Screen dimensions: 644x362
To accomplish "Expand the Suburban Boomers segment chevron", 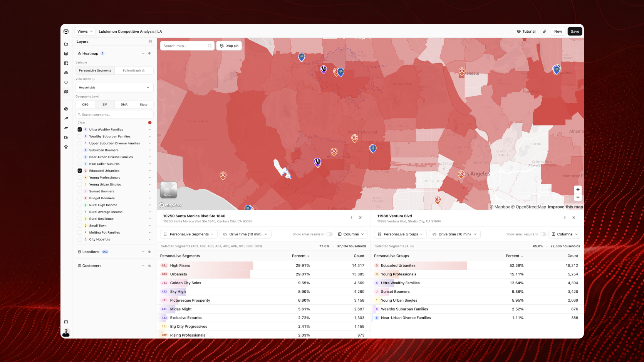I will tap(150, 150).
